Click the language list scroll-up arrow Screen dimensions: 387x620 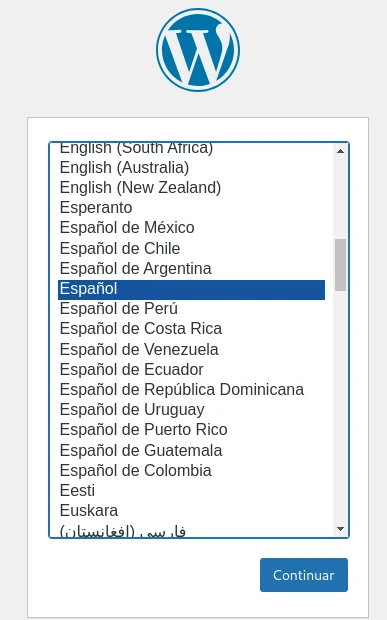pyautogui.click(x=340, y=151)
